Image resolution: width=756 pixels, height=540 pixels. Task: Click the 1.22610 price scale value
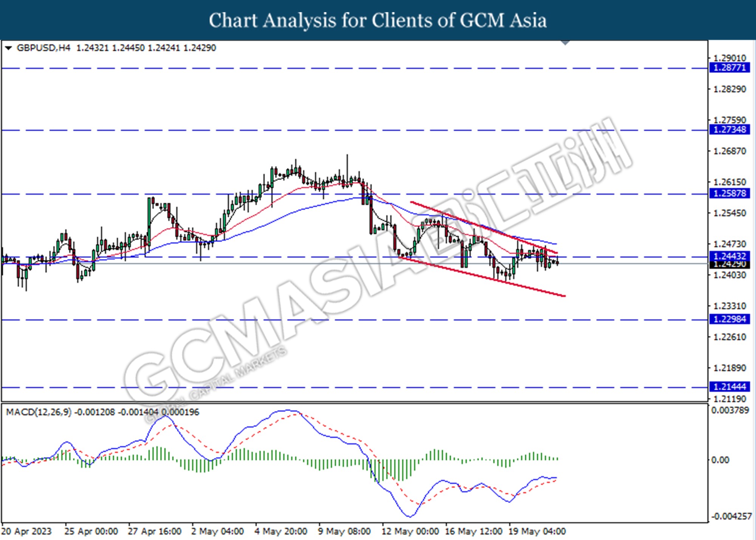tap(730, 337)
